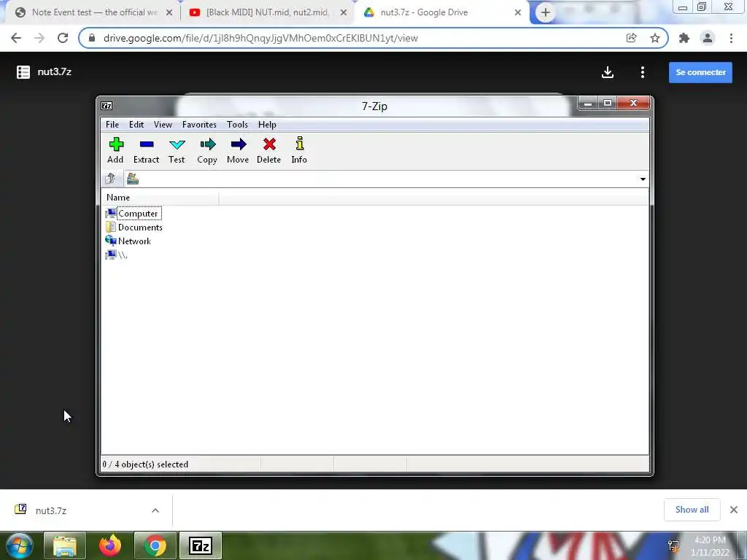Switch to the Note Event test tab
747x560 pixels.
click(93, 12)
